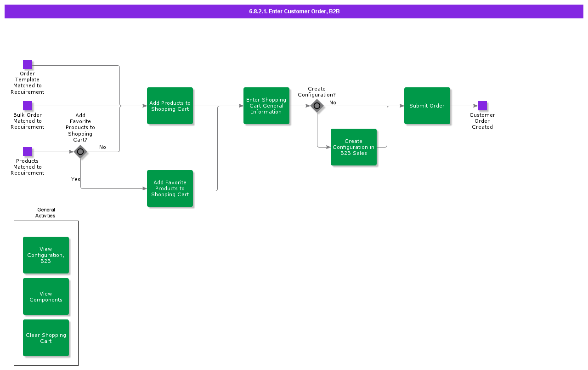Image resolution: width=588 pixels, height=370 pixels.
Task: Select the Create Configuration gateway diamond
Action: (x=317, y=106)
